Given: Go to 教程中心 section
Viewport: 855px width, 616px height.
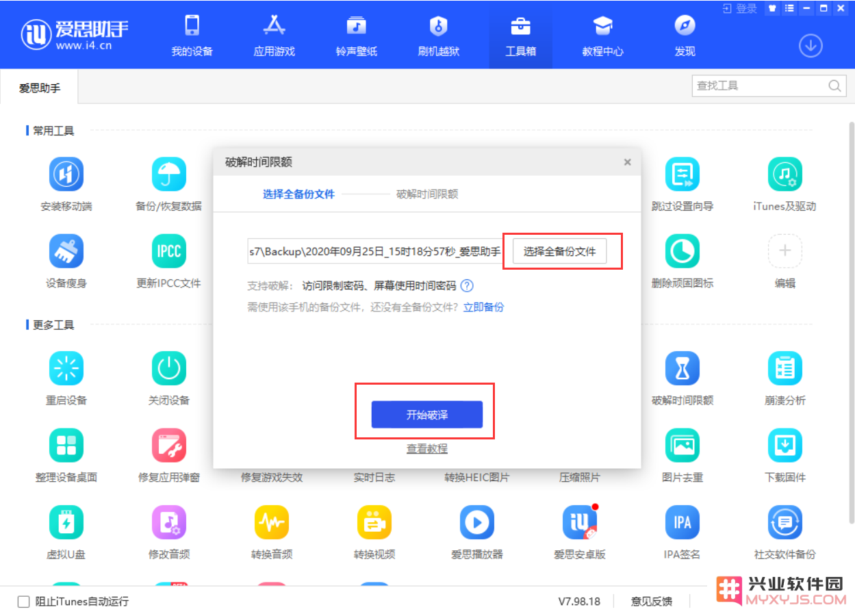Looking at the screenshot, I should pyautogui.click(x=602, y=36).
